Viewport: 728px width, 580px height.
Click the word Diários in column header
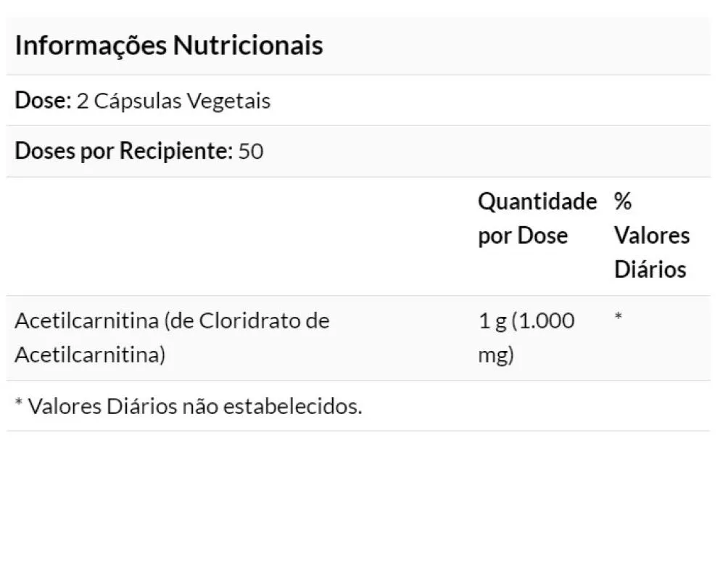point(650,270)
